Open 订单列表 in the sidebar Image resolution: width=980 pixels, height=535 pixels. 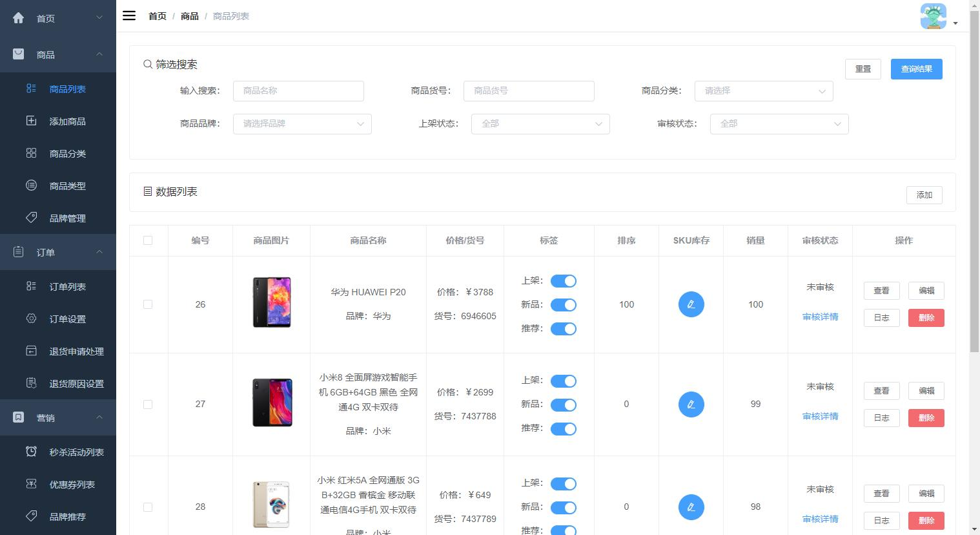(x=58, y=286)
